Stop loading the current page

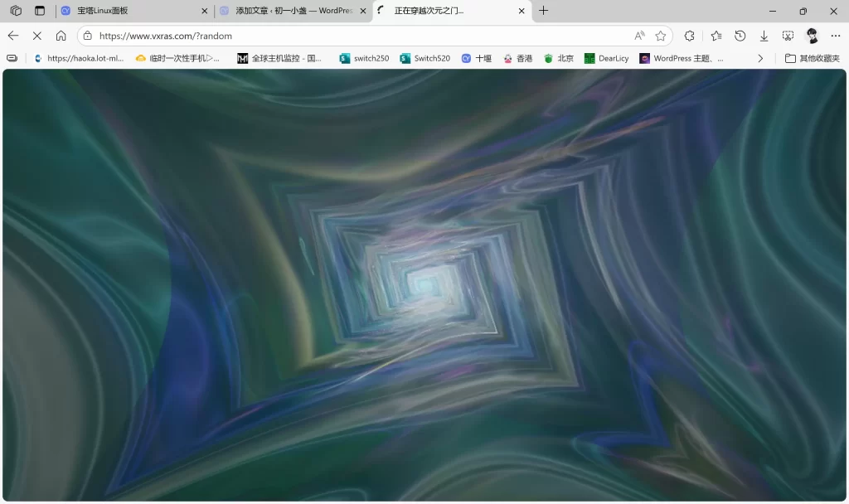pos(37,36)
